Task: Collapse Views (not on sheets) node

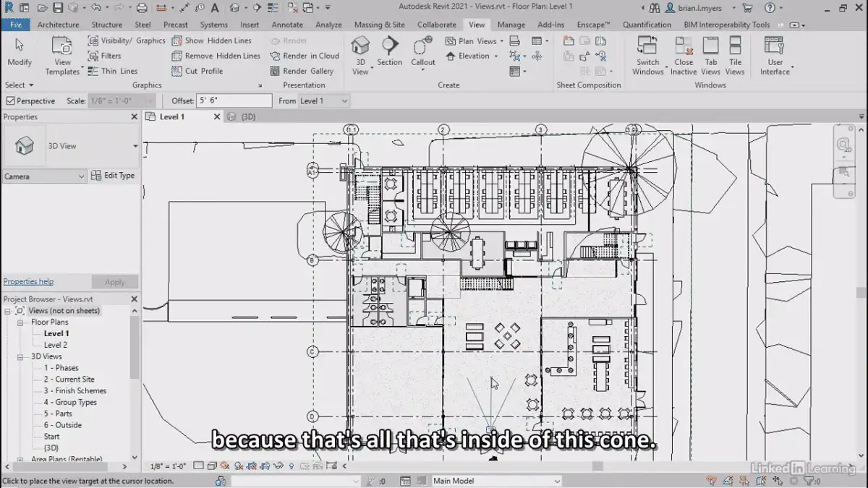Action: (8, 311)
